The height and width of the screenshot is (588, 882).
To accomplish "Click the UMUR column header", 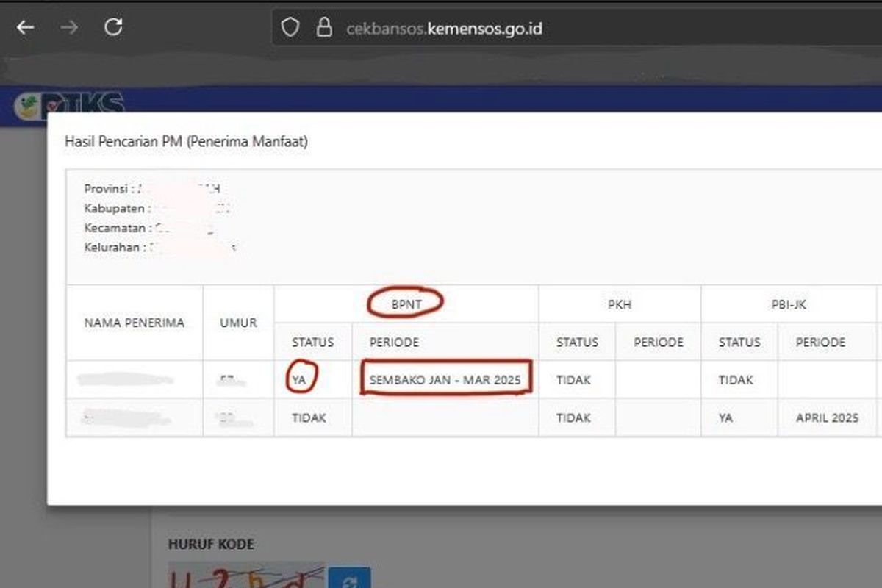I will coord(238,323).
